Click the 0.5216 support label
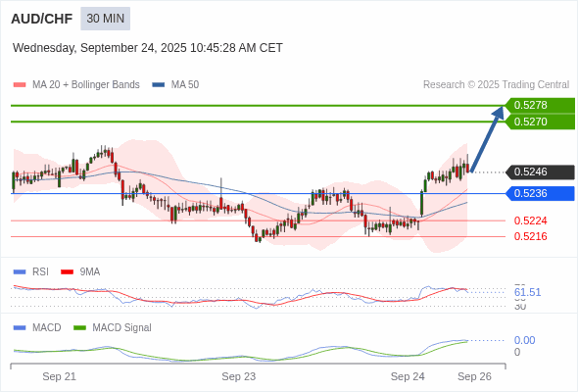 coord(530,236)
